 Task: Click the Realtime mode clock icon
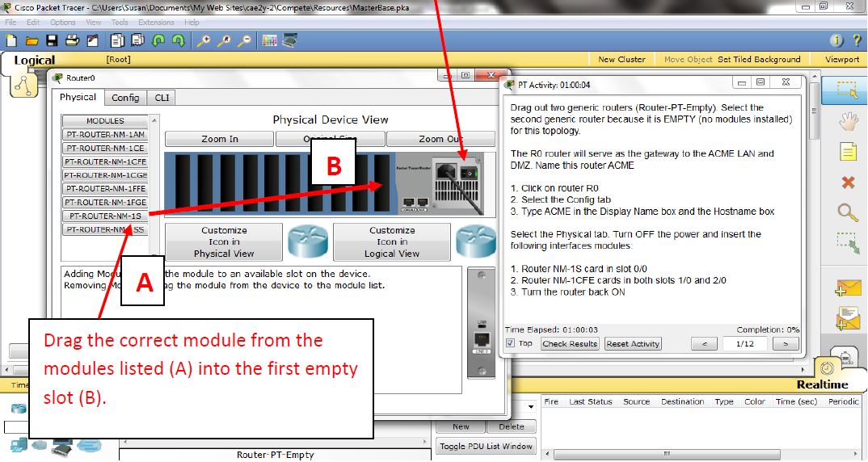point(827,368)
